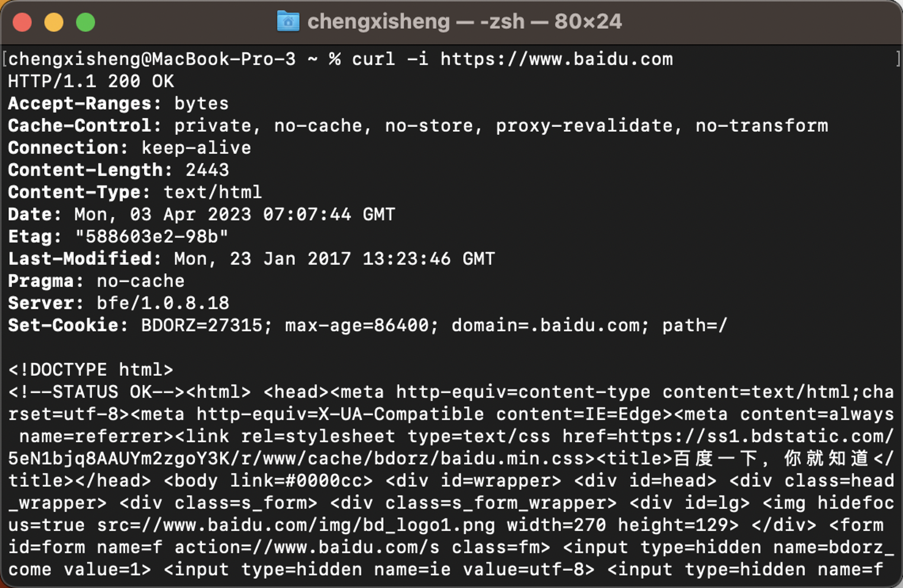Click the Etag value "588603e2-98b"
The image size is (903, 588).
[152, 236]
